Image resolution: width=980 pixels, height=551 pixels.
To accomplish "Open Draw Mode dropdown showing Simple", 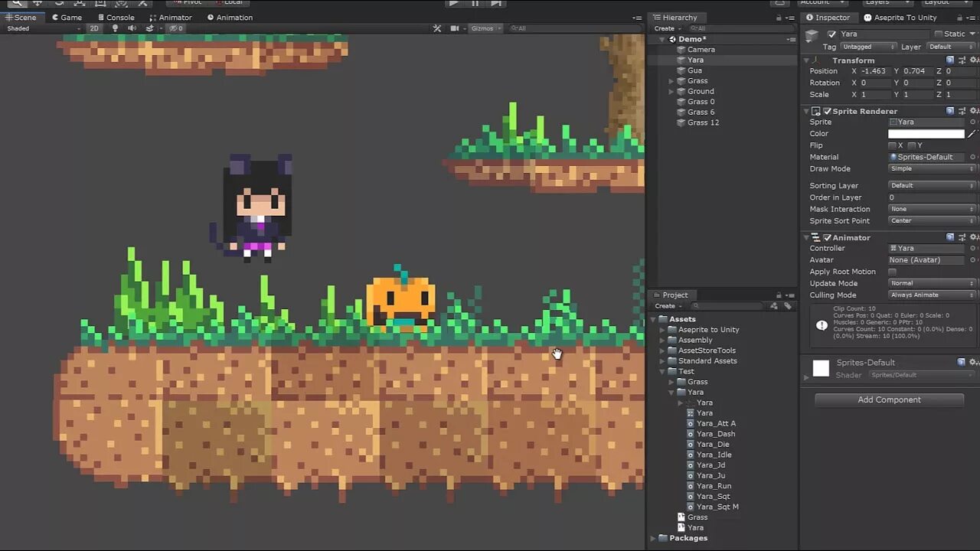I will point(932,168).
